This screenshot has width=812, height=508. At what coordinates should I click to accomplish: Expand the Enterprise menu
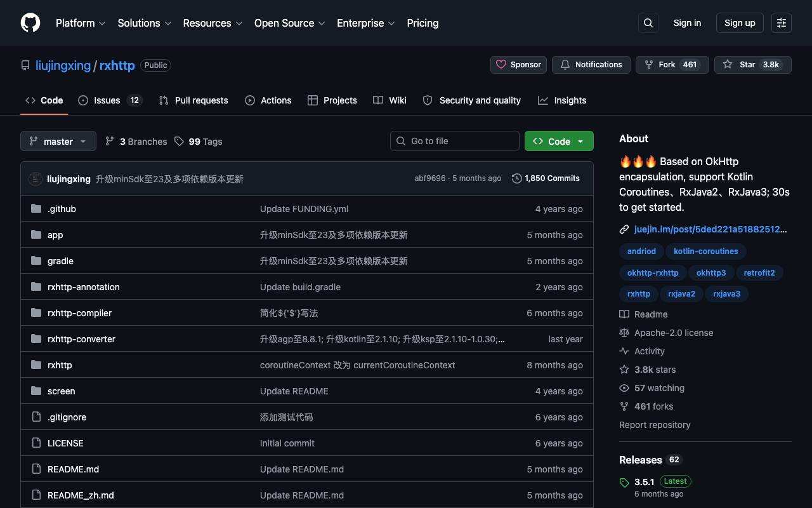[366, 23]
